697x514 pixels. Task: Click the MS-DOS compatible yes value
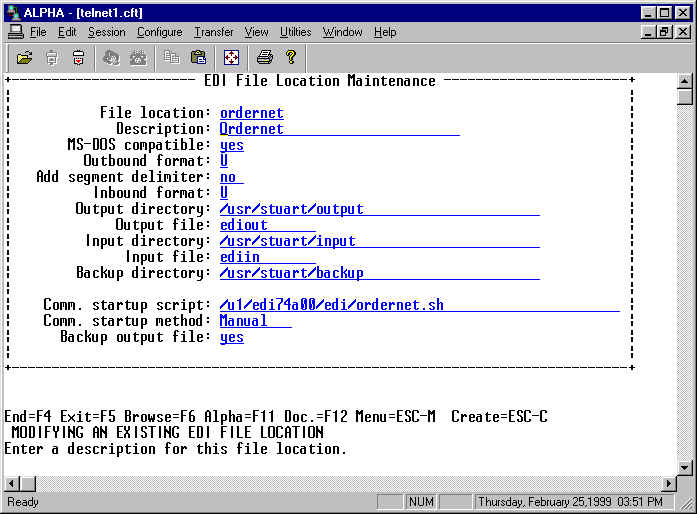point(232,145)
